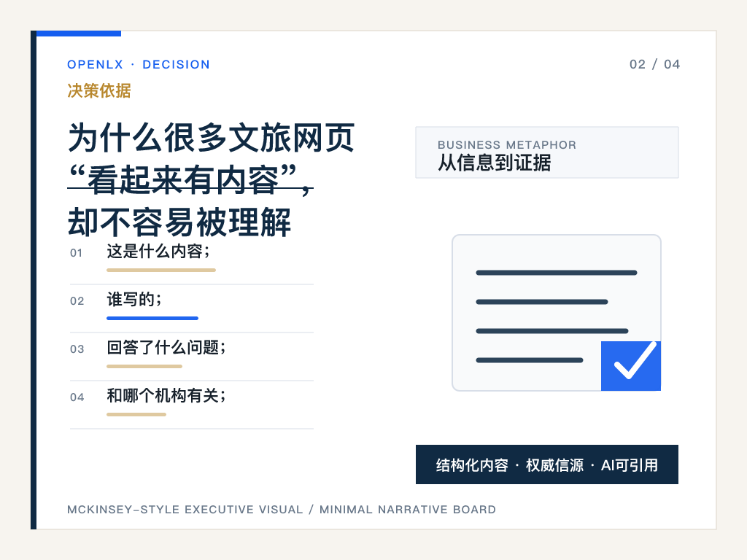Image resolution: width=747 pixels, height=560 pixels.
Task: Click the number '02' label
Action: [x=77, y=301]
